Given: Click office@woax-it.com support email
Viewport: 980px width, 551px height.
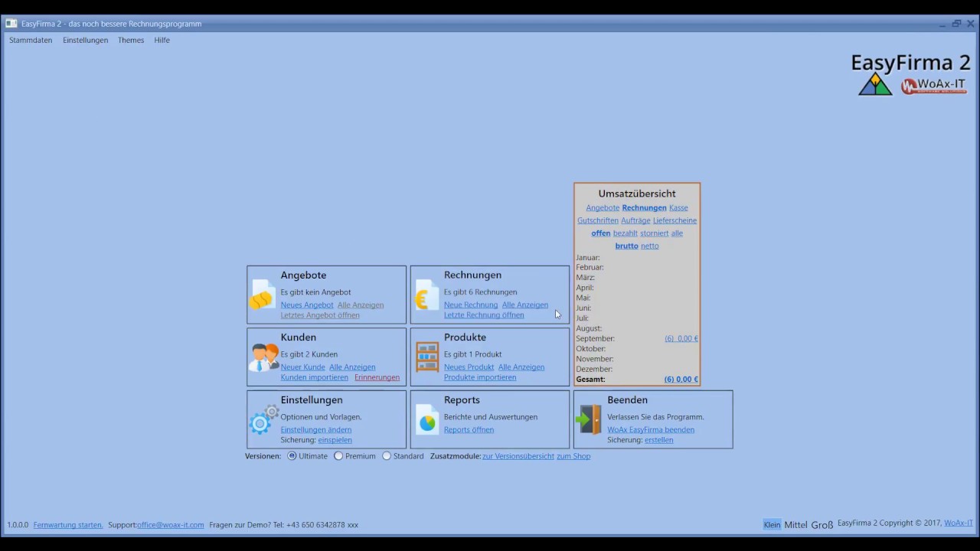Looking at the screenshot, I should point(171,525).
